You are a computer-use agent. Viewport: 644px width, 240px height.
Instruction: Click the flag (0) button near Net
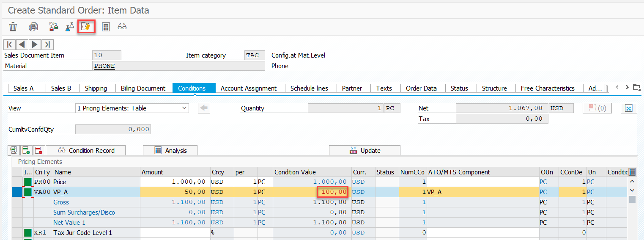(597, 108)
